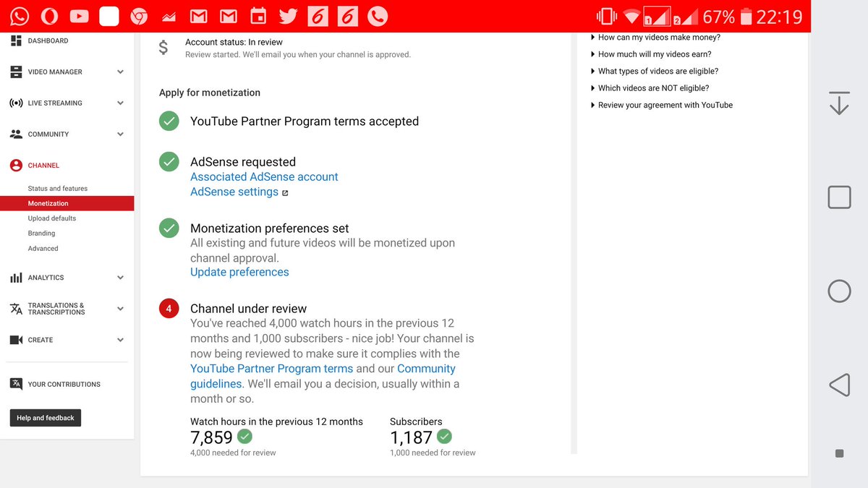Click the dollar sign account status icon
Viewport: 868px width, 488px height.
[x=163, y=48]
